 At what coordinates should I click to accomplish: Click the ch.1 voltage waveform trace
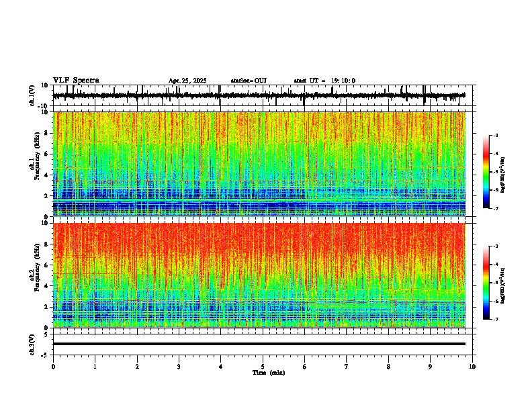coord(259,95)
